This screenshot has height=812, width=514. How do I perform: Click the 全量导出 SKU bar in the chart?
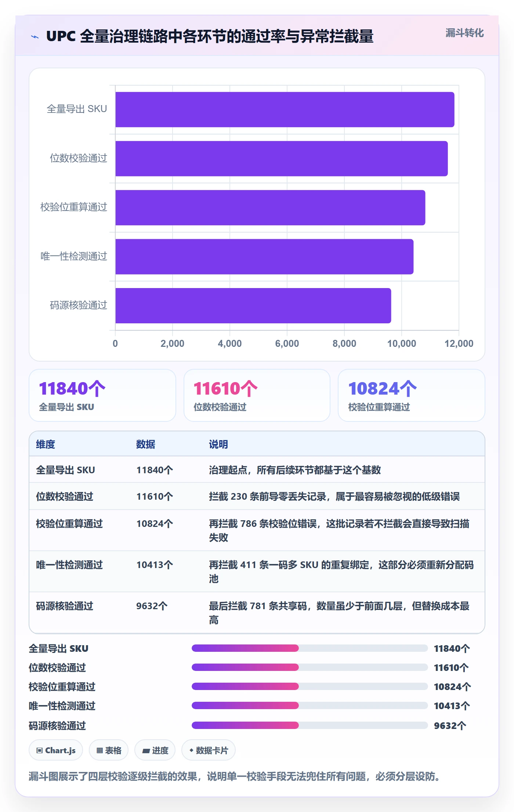point(285,109)
